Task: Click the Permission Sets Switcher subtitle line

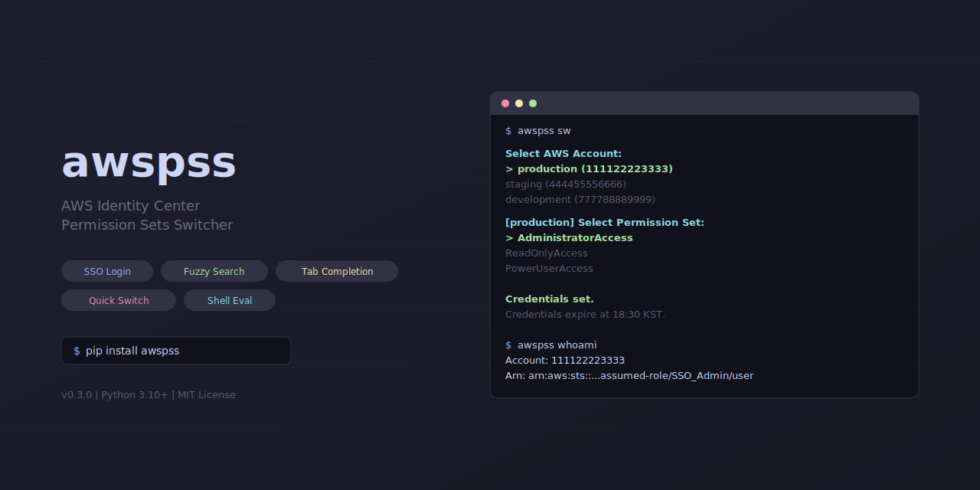Action: click(x=147, y=225)
